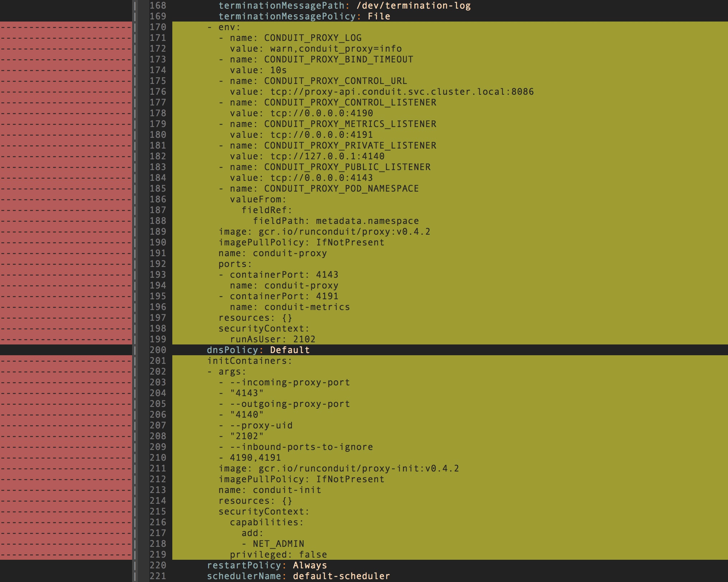Click 'CONDUIT_PROXY_PUBLIC_LISTENER' text

347,167
